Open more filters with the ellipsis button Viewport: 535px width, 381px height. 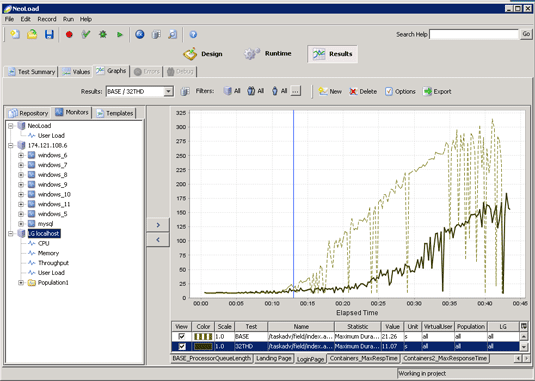(296, 91)
